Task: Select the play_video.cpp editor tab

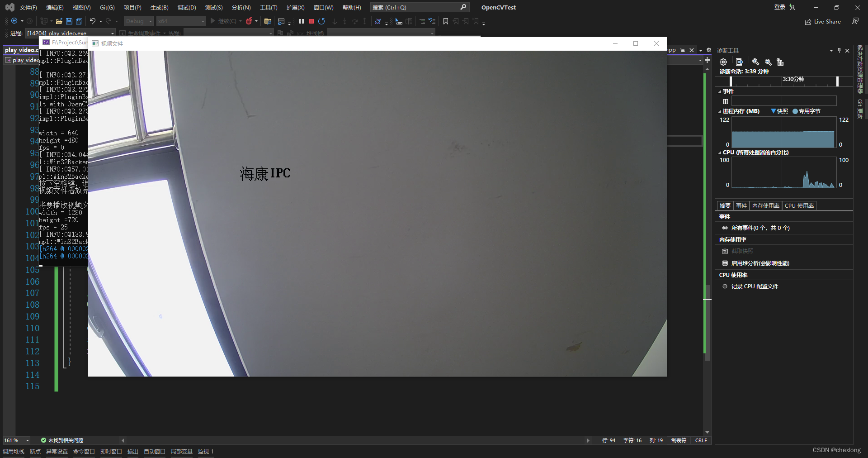Action: (x=21, y=50)
